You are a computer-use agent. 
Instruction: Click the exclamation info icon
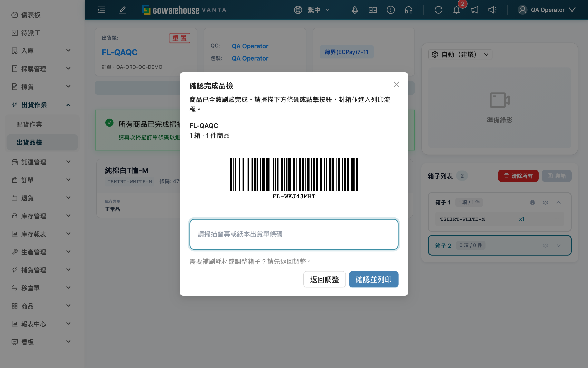(x=391, y=10)
